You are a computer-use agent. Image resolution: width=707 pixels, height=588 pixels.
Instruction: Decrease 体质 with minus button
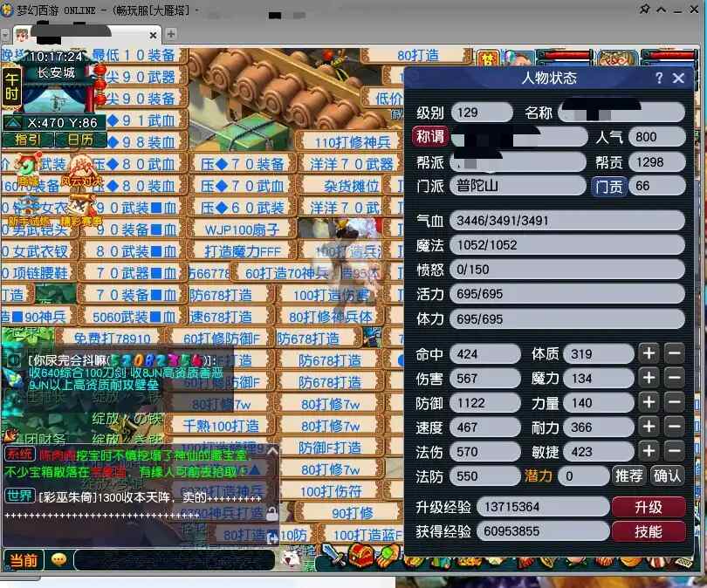click(675, 353)
